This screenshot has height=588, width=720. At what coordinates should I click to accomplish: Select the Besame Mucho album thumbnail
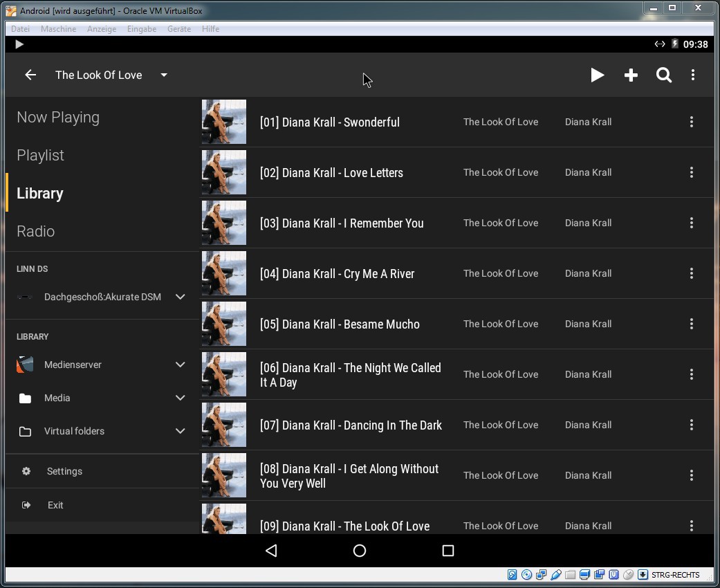[224, 324]
